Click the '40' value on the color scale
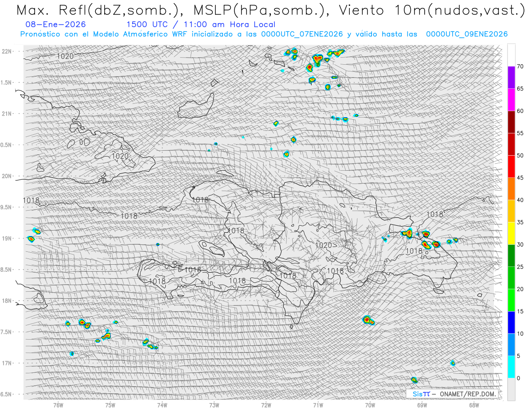Screen dimensions: 532x411 [x=520, y=200]
